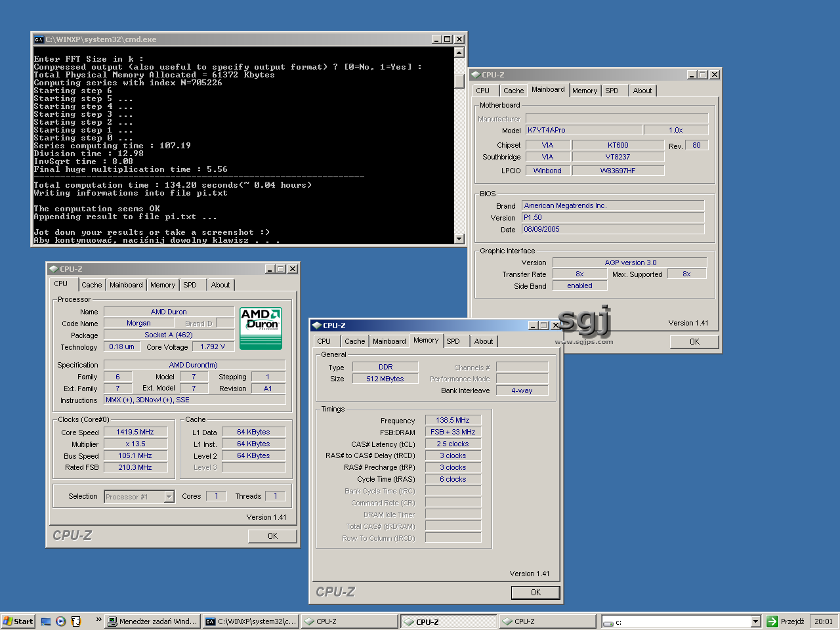Click the memory Size value 512 MBytes

(385, 379)
